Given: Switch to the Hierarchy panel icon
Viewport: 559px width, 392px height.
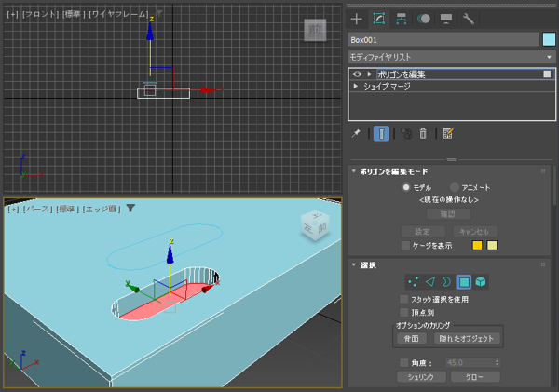Looking at the screenshot, I should [x=402, y=19].
